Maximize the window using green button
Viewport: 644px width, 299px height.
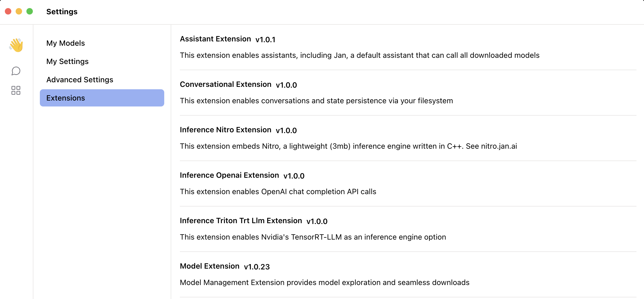pos(30,11)
